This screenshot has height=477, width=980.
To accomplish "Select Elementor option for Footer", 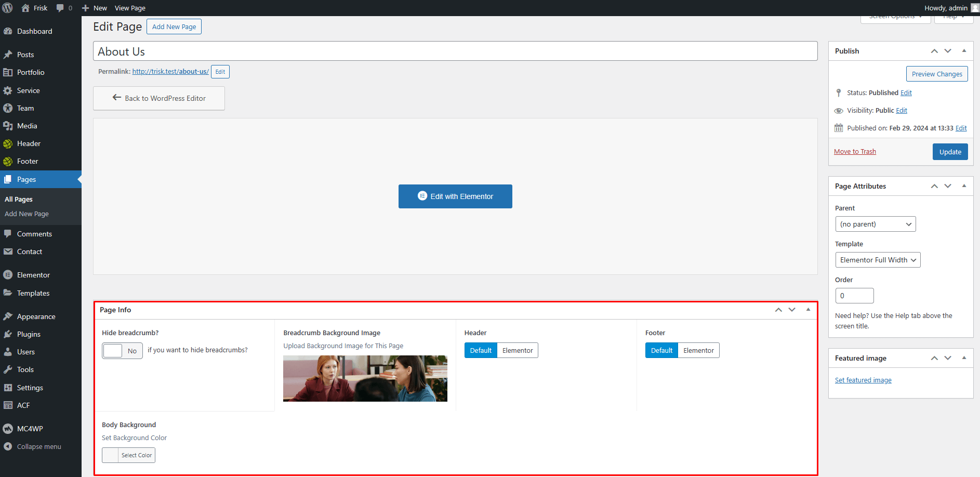I will pyautogui.click(x=698, y=350).
